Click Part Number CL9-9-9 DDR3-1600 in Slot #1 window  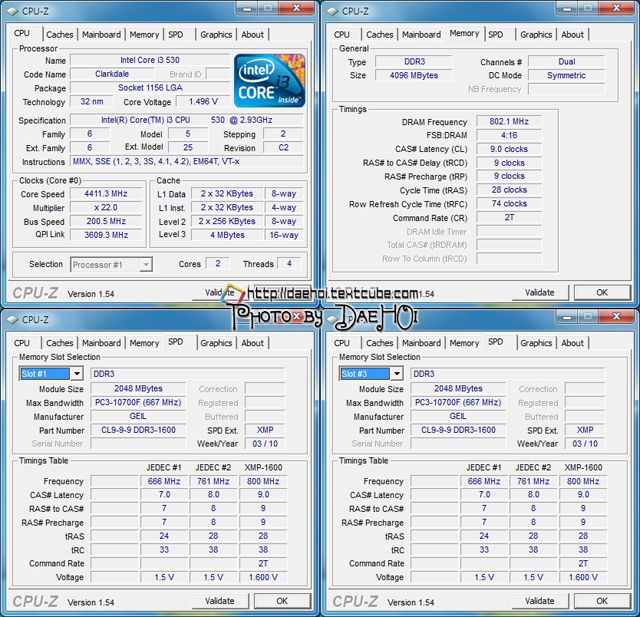click(x=138, y=430)
